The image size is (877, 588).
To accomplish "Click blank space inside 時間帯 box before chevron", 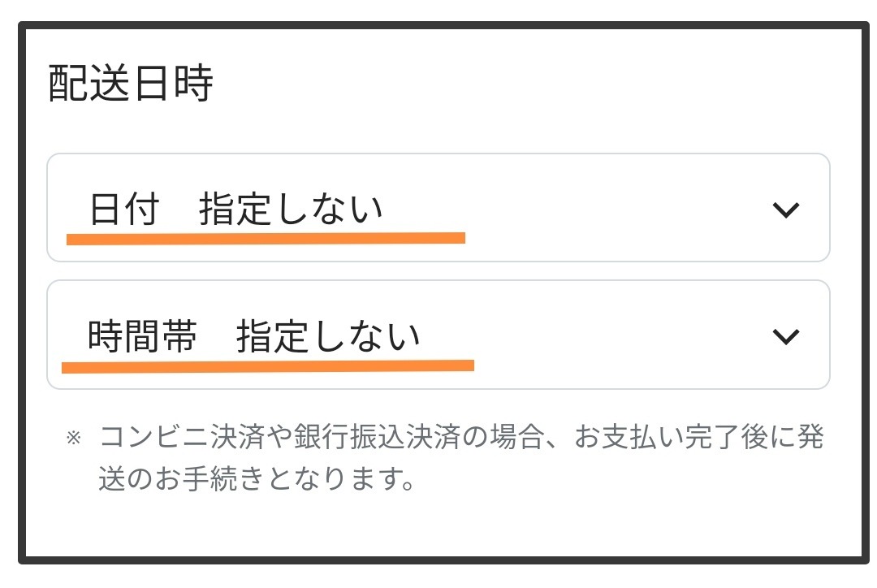I will coord(609,335).
